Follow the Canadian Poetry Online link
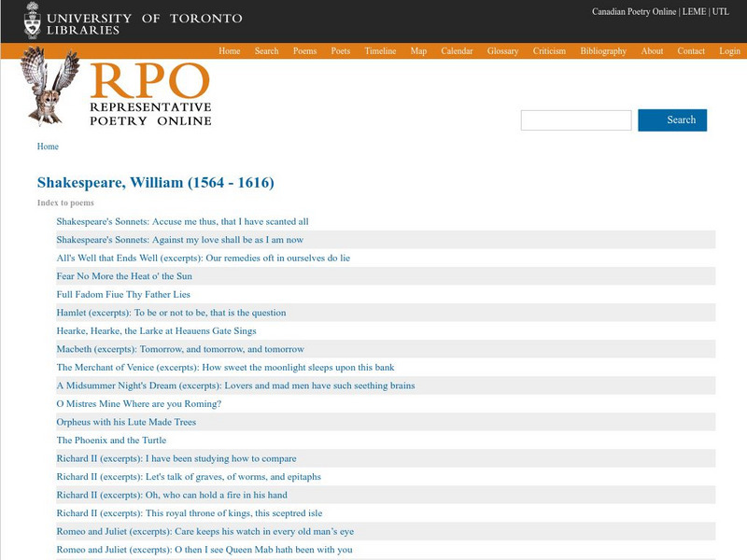 [634, 11]
